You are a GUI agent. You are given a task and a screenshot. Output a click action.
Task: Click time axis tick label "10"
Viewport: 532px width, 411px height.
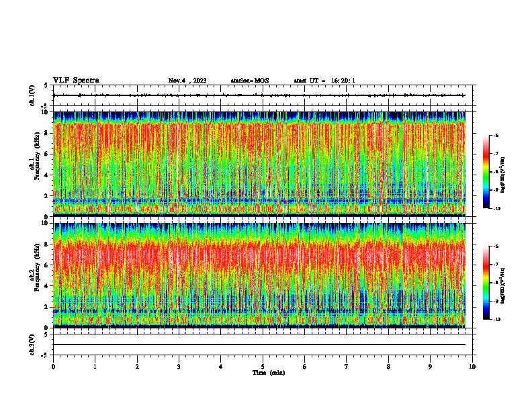472,367
